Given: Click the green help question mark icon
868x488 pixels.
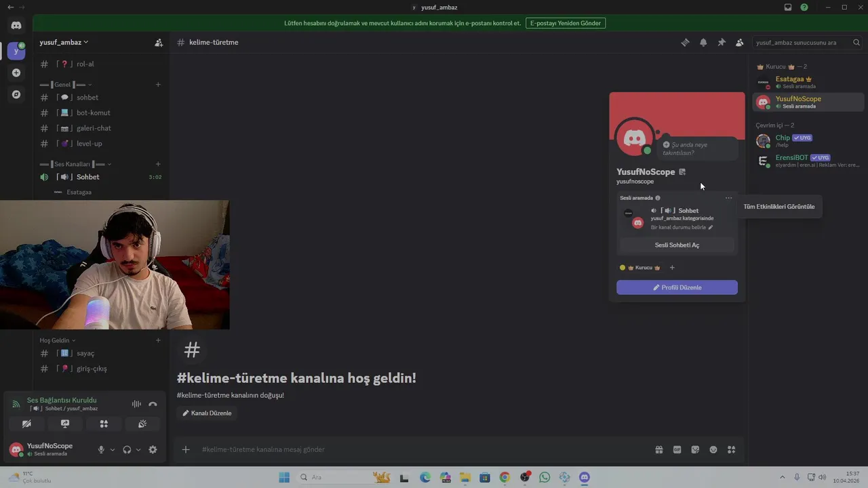Looking at the screenshot, I should 804,7.
